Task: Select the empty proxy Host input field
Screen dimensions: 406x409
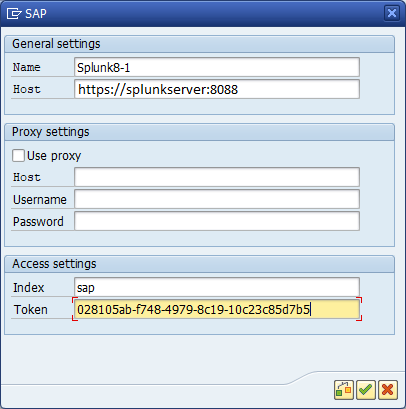Action: click(x=217, y=177)
